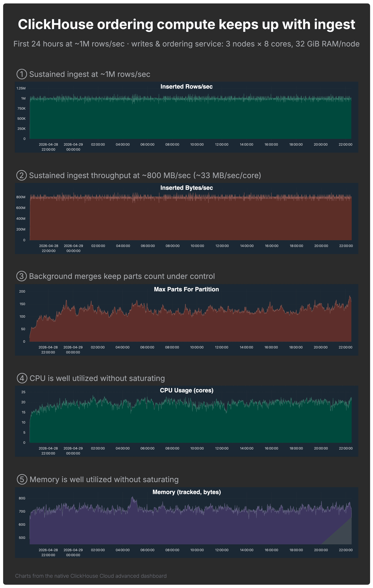Screen dimensions: 373x588
Task: Click the '60G' memory axis label
Action: 22,524
